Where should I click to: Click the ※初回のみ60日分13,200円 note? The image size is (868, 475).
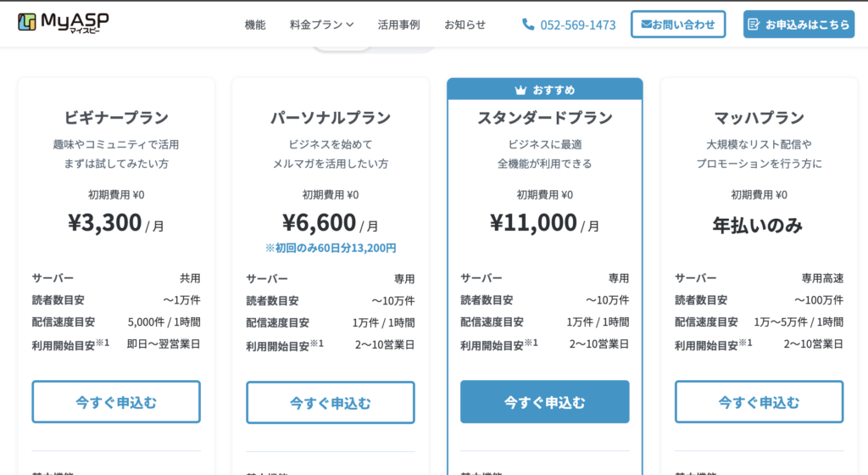[331, 248]
